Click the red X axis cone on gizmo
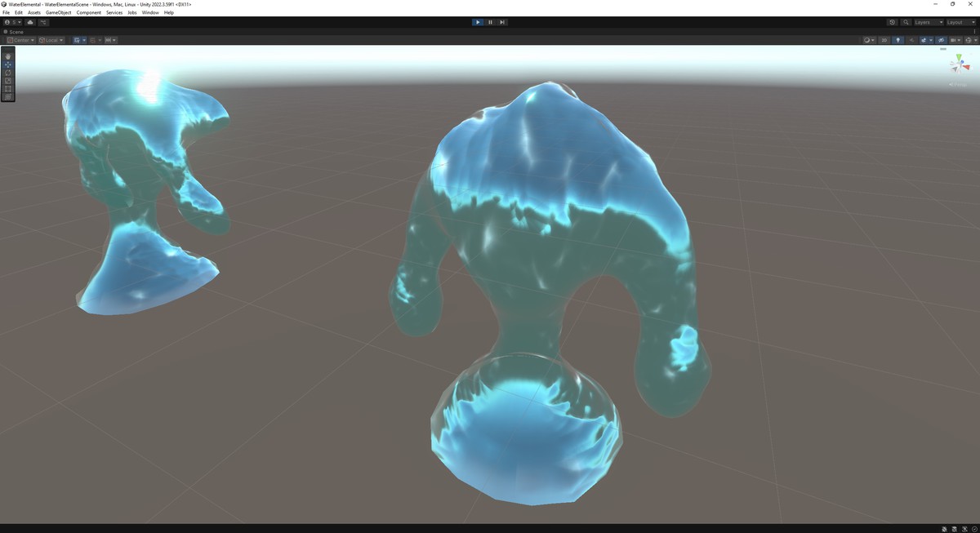 967,67
